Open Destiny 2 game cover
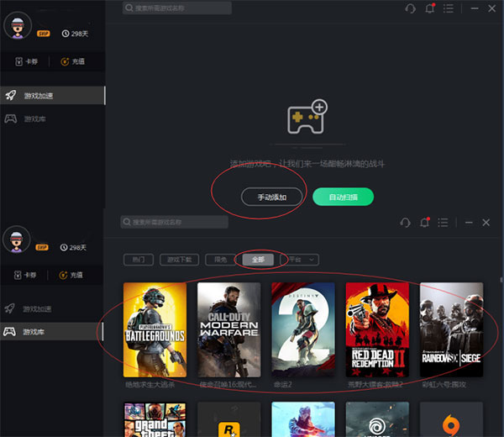This screenshot has height=437, width=504. pyautogui.click(x=303, y=329)
